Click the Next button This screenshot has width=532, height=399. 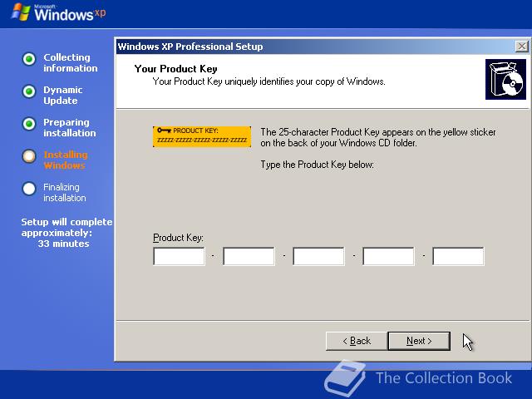[419, 341]
